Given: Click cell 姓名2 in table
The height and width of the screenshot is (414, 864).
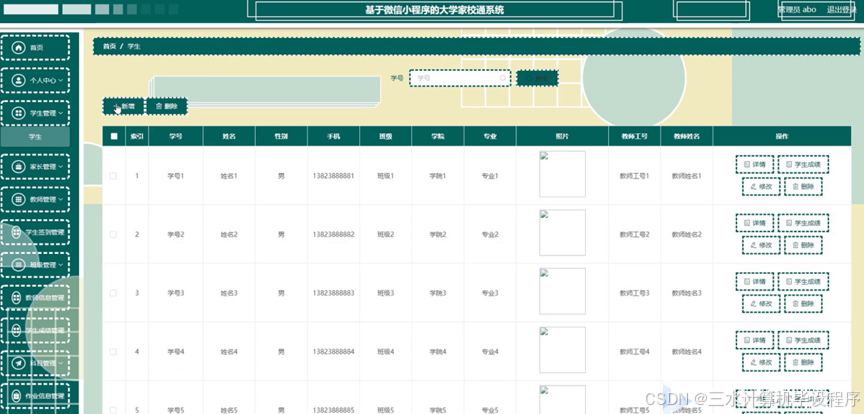Looking at the screenshot, I should pos(229,234).
